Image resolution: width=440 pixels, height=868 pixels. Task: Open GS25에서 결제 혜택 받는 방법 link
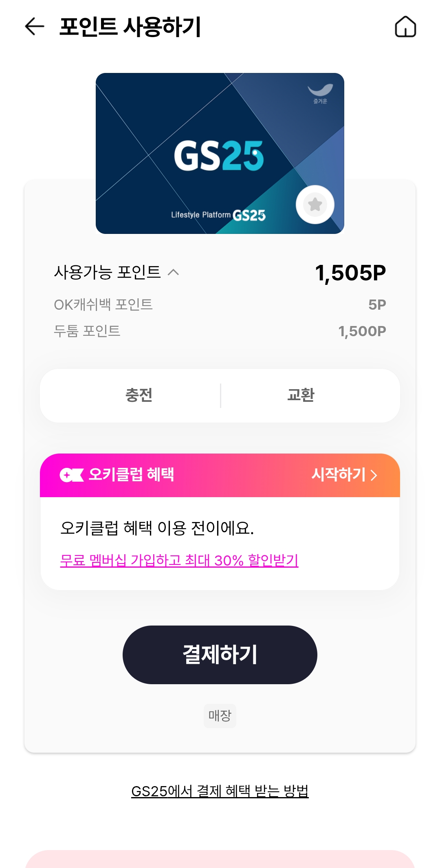tap(220, 791)
